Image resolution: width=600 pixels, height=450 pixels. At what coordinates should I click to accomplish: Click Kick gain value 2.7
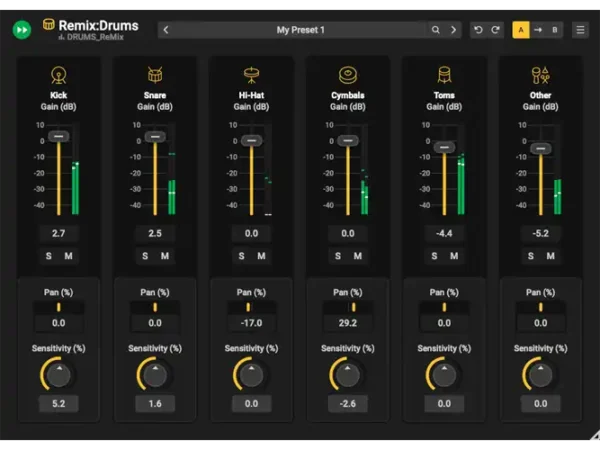click(59, 233)
